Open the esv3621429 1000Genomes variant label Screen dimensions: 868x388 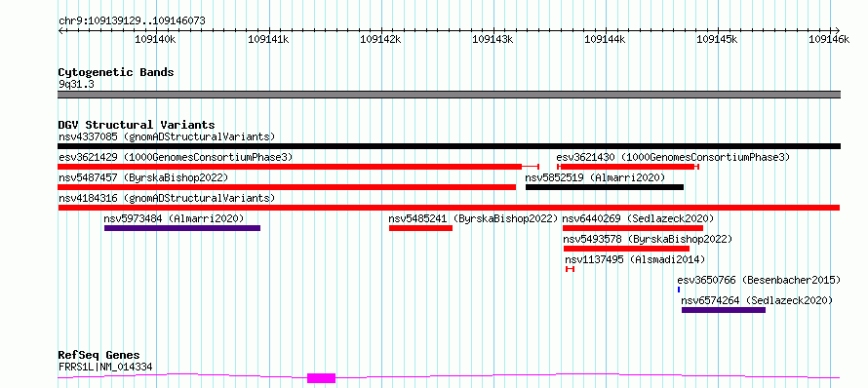(x=176, y=157)
